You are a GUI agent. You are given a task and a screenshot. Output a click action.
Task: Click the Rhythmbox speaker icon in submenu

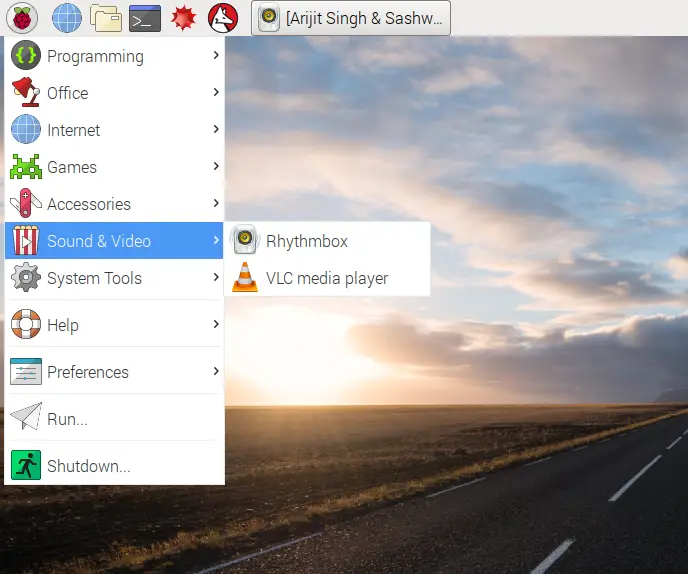[245, 240]
